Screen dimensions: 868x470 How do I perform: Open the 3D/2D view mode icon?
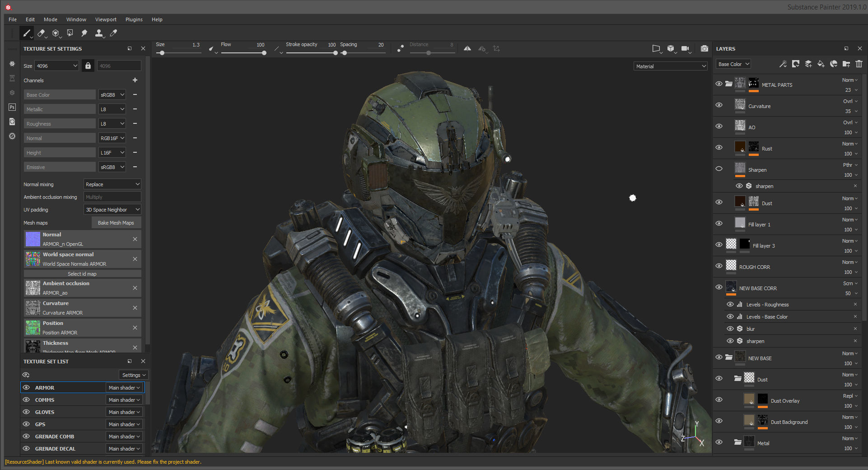(656, 48)
